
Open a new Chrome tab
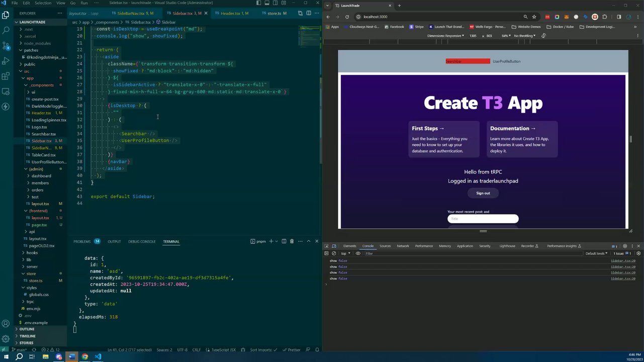(x=399, y=6)
